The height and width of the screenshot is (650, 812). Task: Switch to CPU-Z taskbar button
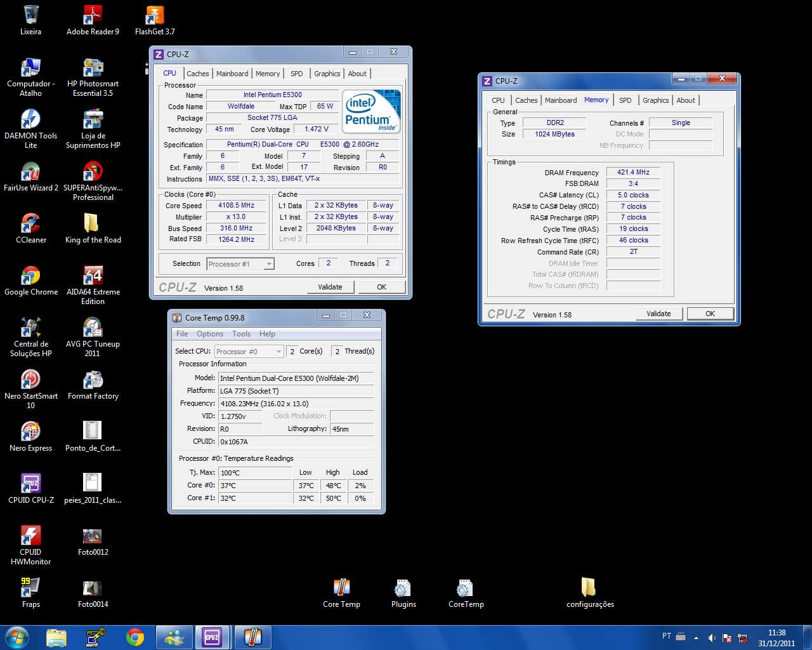(213, 637)
